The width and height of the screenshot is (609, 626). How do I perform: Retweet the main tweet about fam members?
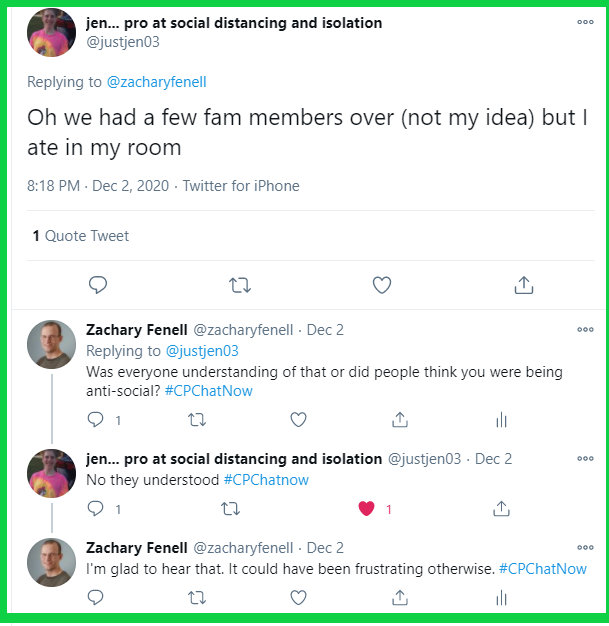point(240,286)
